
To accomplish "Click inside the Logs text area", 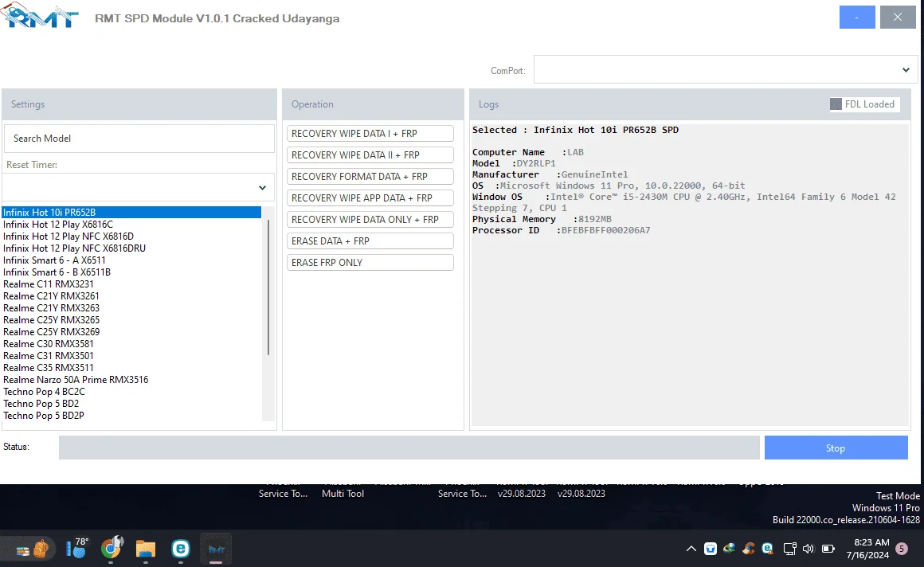I will pyautogui.click(x=690, y=274).
